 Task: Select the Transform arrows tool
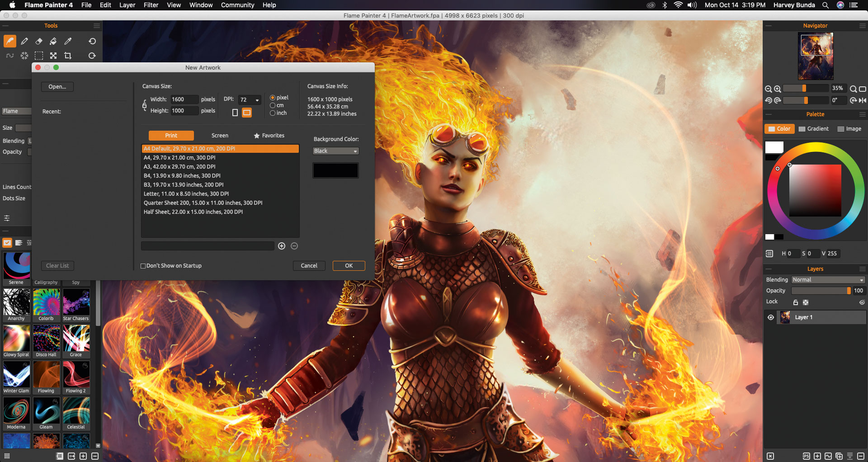53,56
